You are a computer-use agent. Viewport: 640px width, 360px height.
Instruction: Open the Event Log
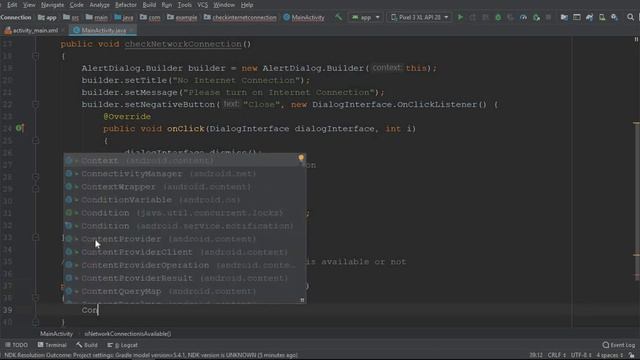[x=619, y=345]
